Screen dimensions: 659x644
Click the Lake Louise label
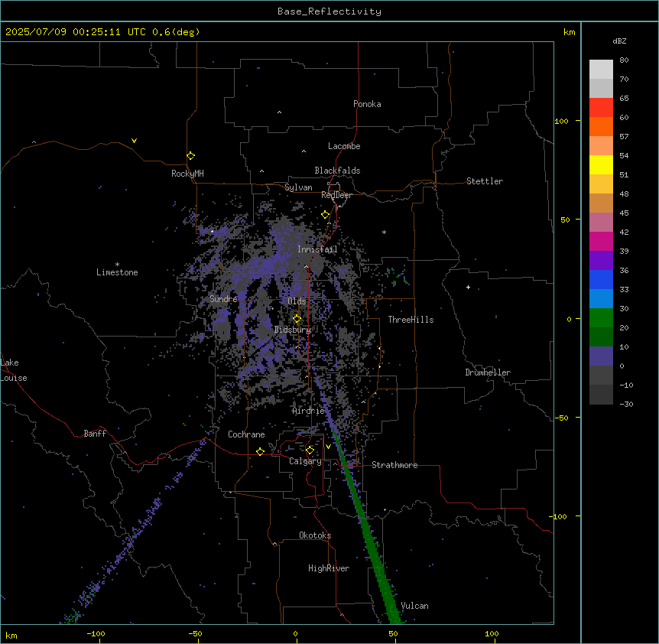click(14, 370)
